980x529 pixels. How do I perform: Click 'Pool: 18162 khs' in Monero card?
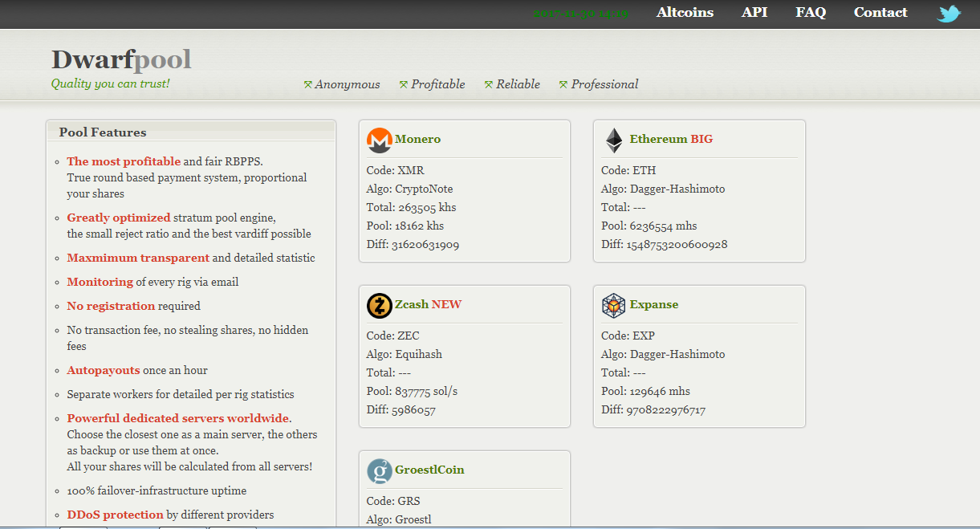tap(405, 226)
